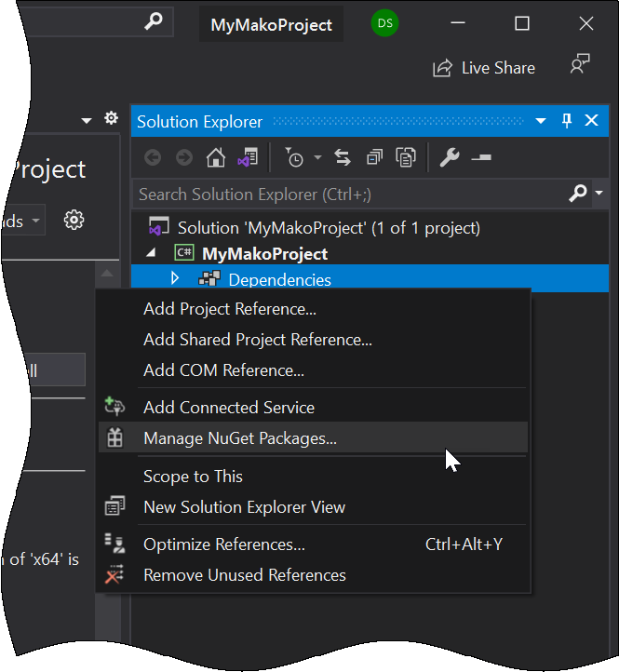Click the Home icon in Solution Explorer

point(216,158)
